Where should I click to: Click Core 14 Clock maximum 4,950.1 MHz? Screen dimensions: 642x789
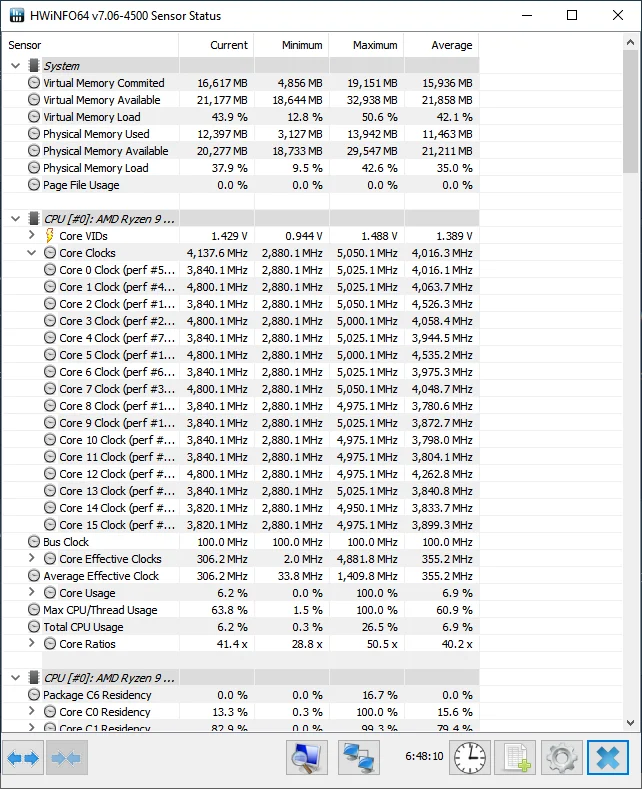[x=367, y=508]
